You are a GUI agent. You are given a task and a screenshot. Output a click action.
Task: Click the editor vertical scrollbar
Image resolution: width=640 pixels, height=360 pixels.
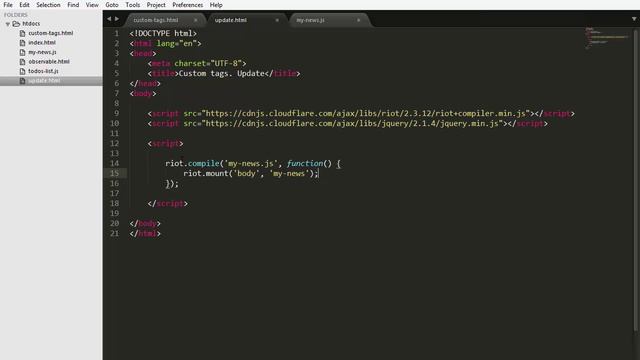636,180
